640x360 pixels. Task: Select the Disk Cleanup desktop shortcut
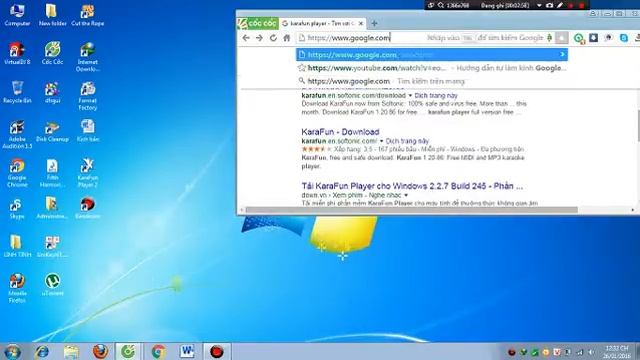point(52,131)
